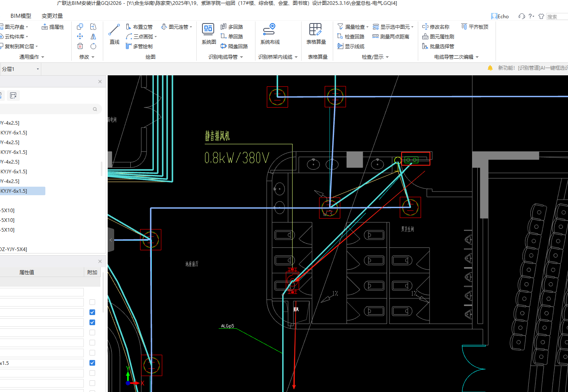This screenshot has height=392, width=568.
Task: Collapse left panel with side arrow handle
Action: click(111, 240)
